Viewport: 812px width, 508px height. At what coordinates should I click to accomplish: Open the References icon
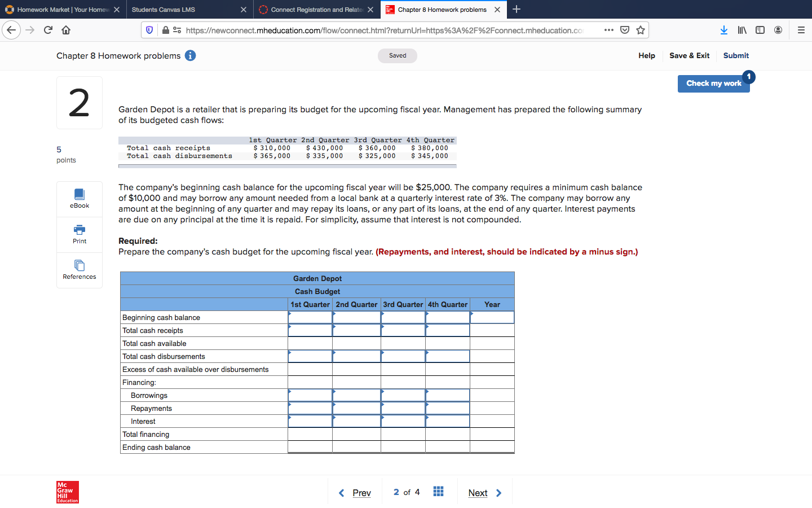(80, 265)
